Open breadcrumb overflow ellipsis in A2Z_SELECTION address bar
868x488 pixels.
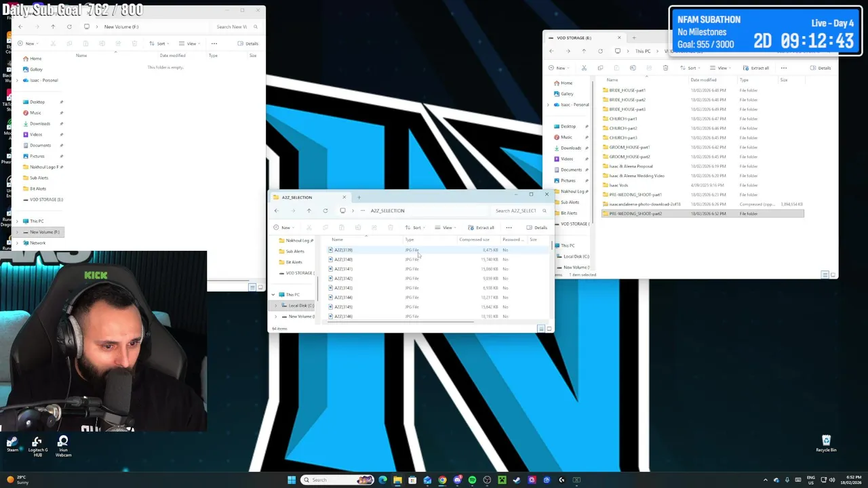363,211
